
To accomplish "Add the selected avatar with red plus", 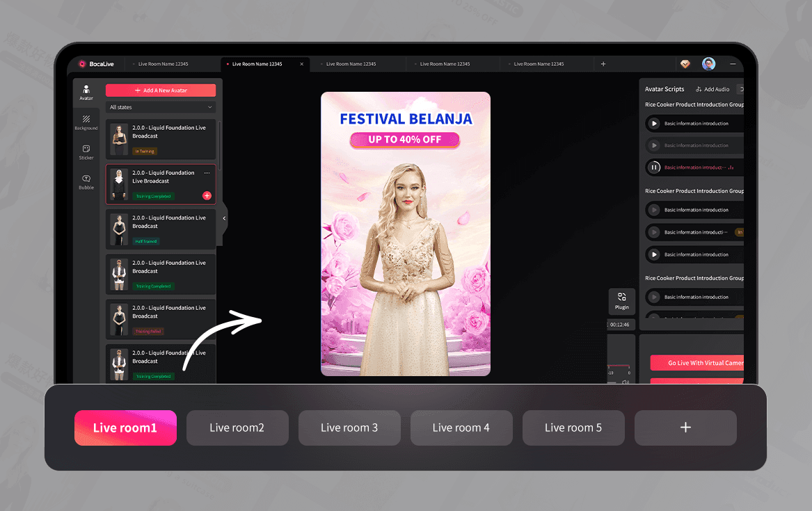I will click(207, 195).
